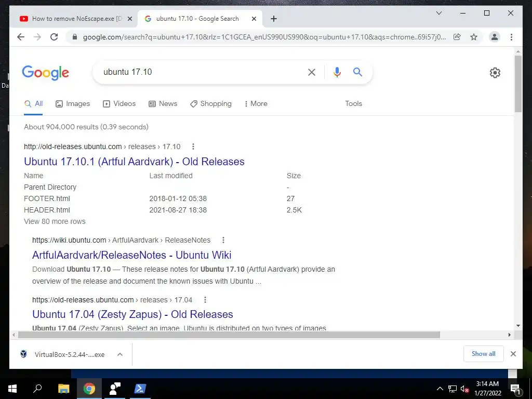Screen dimensions: 532x399
Task: Click the forward navigation arrow
Action: tap(37, 37)
